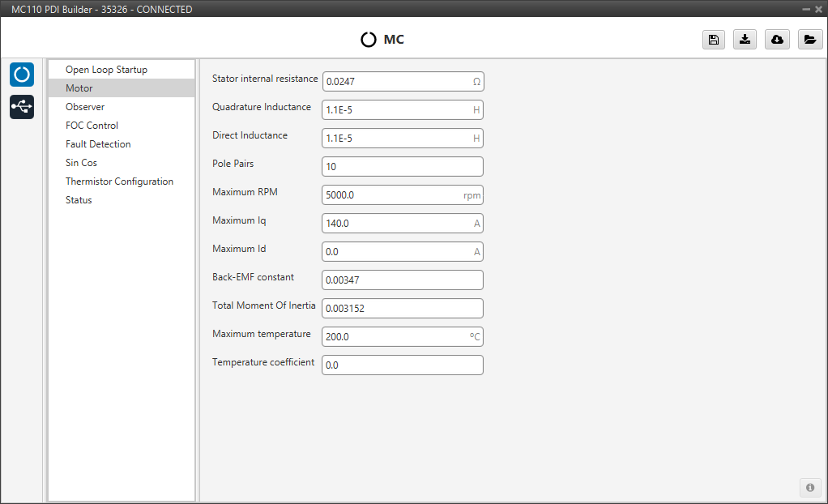Switch to the Sin Cos section
Viewport: 828px width, 504px height.
coord(81,163)
